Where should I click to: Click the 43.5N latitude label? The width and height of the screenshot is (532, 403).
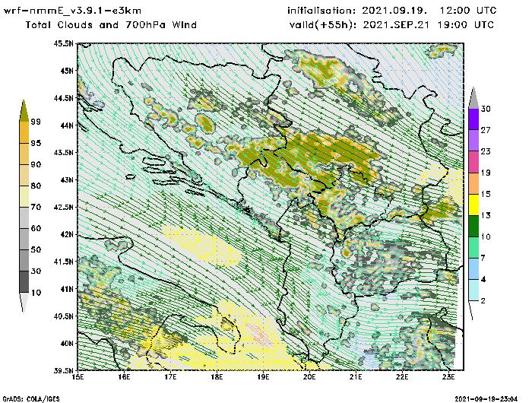point(63,152)
